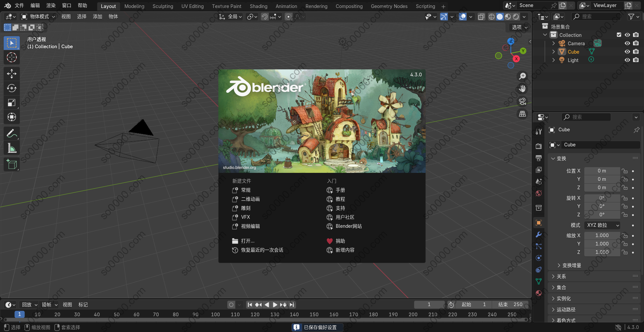Open the Object Mode dropdown
This screenshot has height=332, width=644.
(x=38, y=16)
